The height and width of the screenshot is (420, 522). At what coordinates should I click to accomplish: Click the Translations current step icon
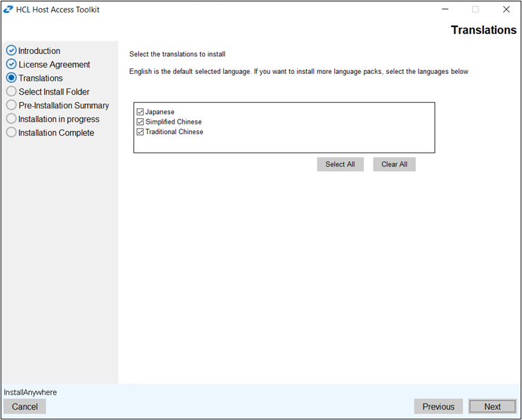[x=11, y=77]
